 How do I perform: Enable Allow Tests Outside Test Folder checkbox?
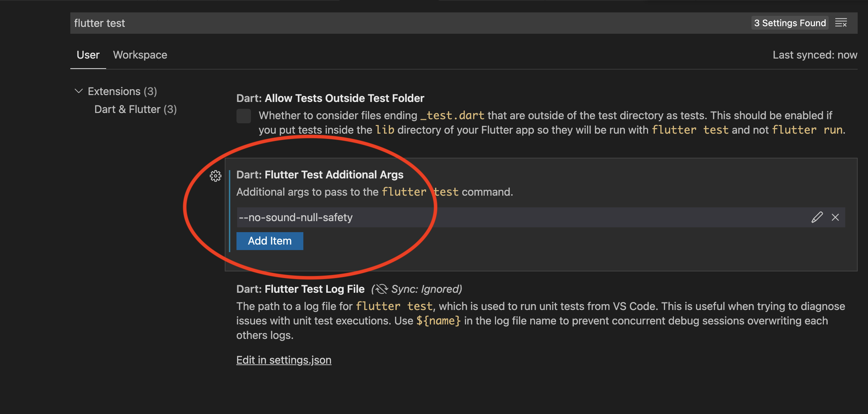click(x=244, y=116)
